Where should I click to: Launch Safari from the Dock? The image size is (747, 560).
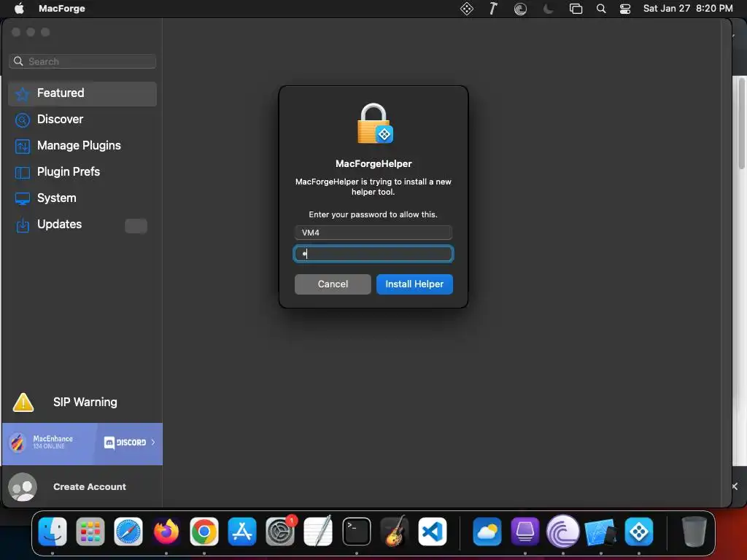pyautogui.click(x=128, y=532)
